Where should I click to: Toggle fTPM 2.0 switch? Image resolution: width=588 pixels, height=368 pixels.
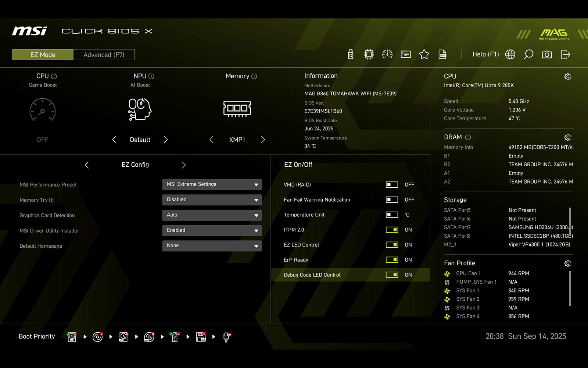[x=392, y=230]
